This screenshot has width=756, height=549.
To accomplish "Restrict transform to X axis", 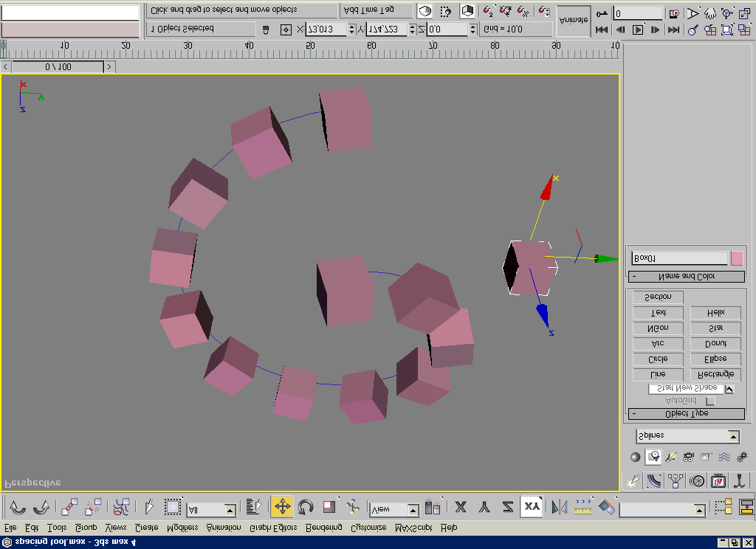I will (461, 507).
